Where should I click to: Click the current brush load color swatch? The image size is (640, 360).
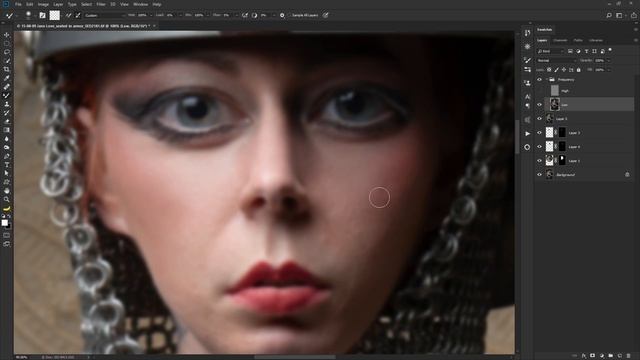55,15
